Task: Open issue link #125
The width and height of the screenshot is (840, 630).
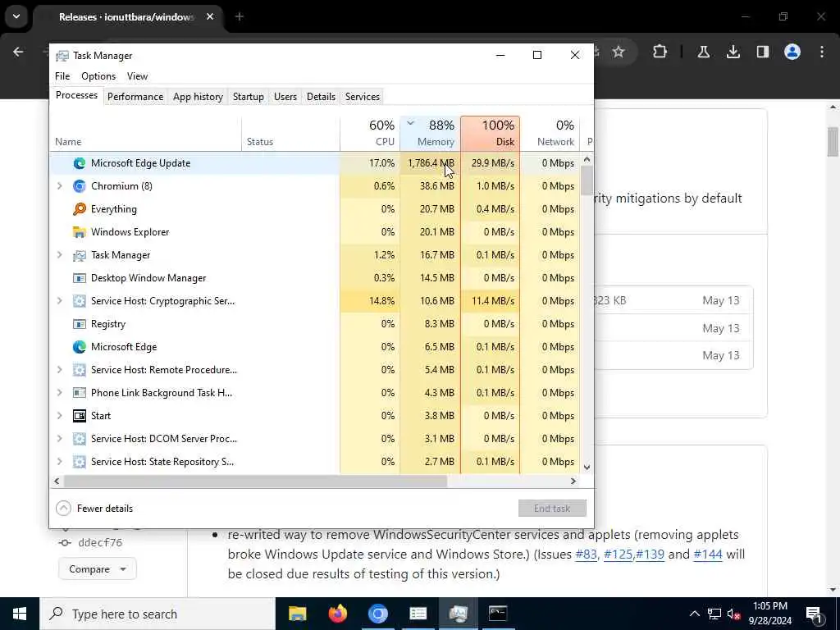Action: coord(619,554)
